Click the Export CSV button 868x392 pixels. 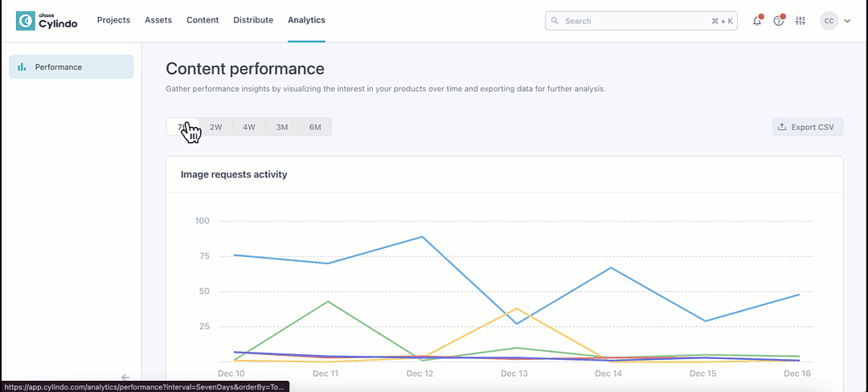(x=807, y=127)
